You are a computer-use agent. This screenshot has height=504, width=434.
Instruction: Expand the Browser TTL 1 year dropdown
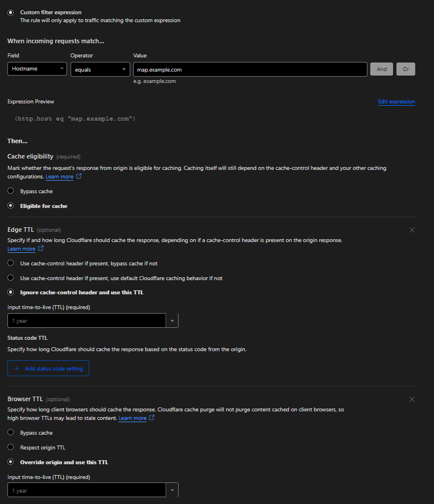pyautogui.click(x=172, y=490)
